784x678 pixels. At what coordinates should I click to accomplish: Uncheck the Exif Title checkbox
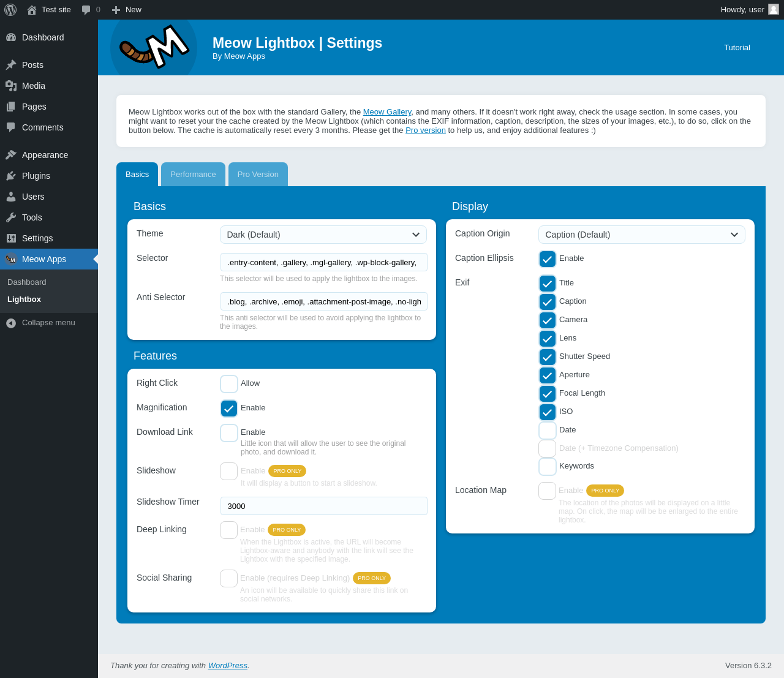tap(548, 284)
